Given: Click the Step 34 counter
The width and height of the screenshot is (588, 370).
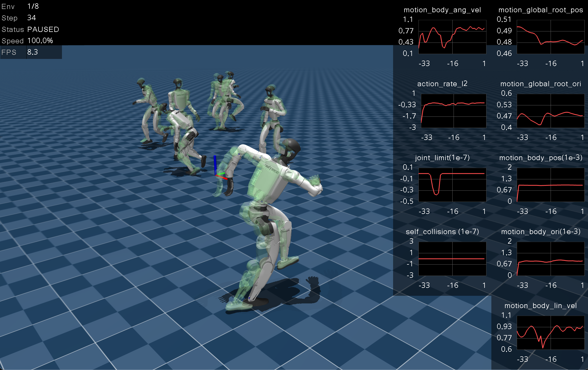Looking at the screenshot, I should click(x=31, y=18).
